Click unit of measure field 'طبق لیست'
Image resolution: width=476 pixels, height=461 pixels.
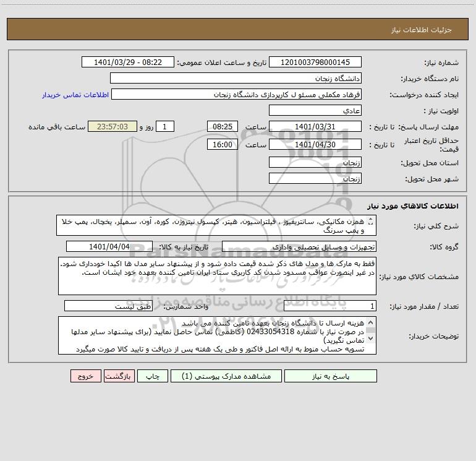(108, 306)
